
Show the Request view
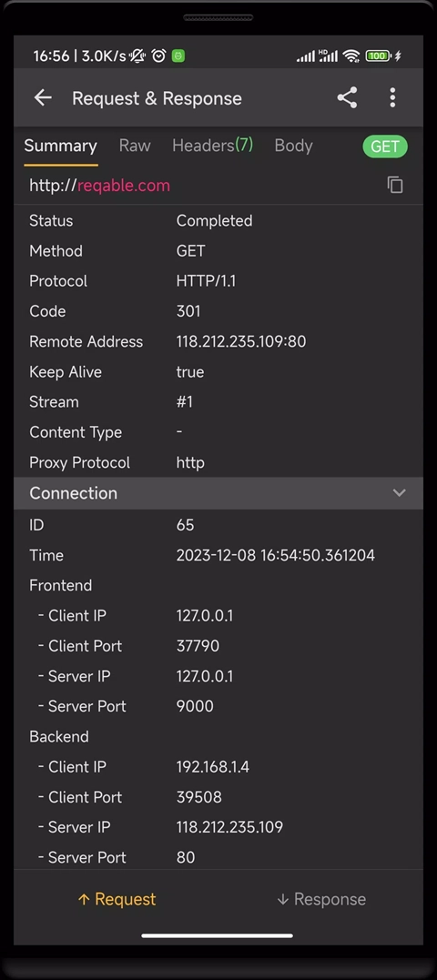click(117, 899)
